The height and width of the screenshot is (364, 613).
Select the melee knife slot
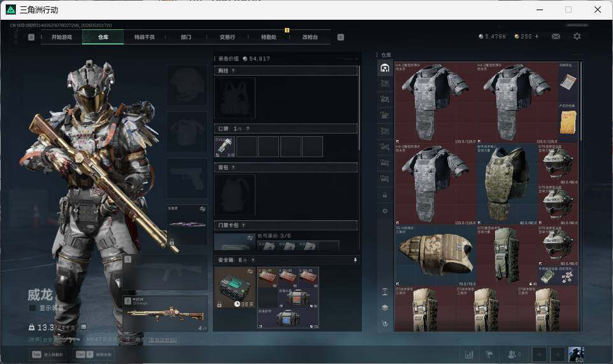pyautogui.click(x=187, y=225)
